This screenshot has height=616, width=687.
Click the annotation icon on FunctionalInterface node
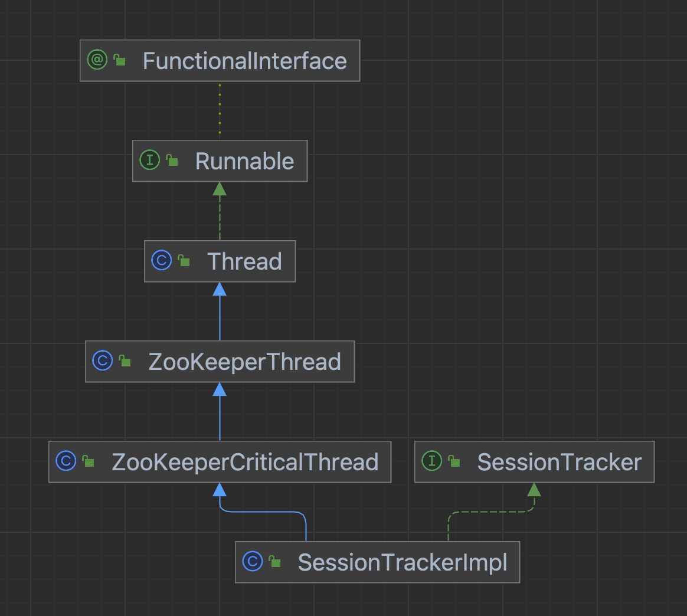tap(97, 60)
